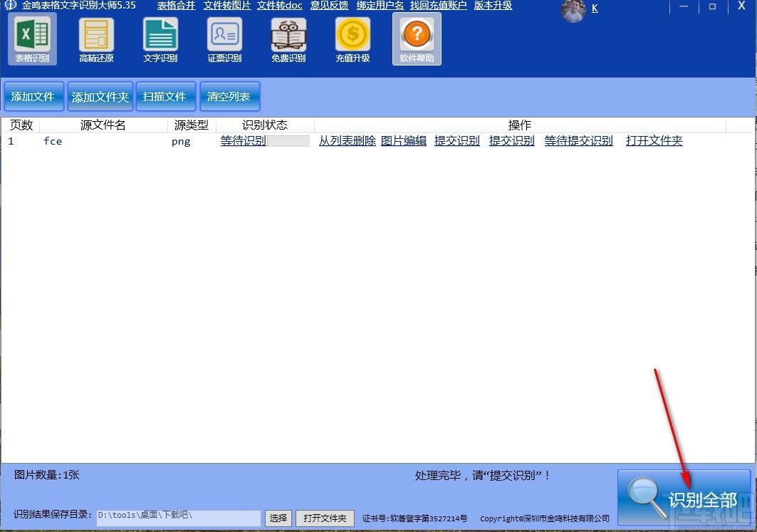Select the 表格识别 table recognition tool
The width and height of the screenshot is (757, 532).
click(31, 38)
